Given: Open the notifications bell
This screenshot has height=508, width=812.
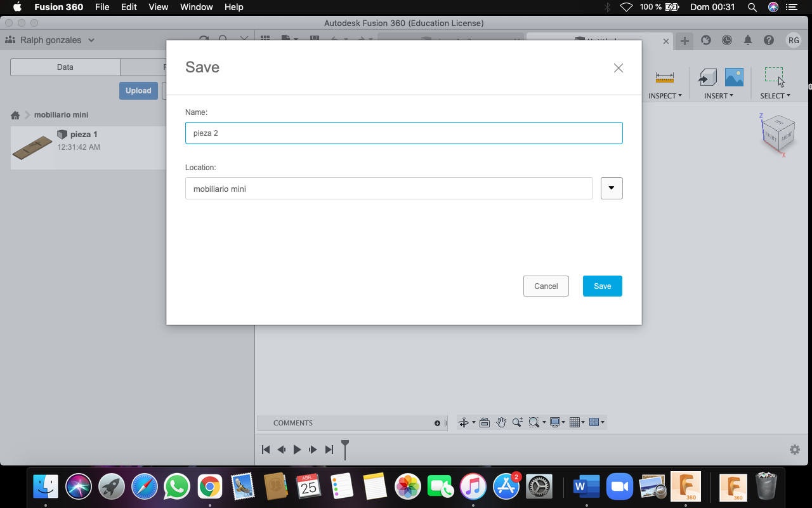Looking at the screenshot, I should [x=748, y=40].
